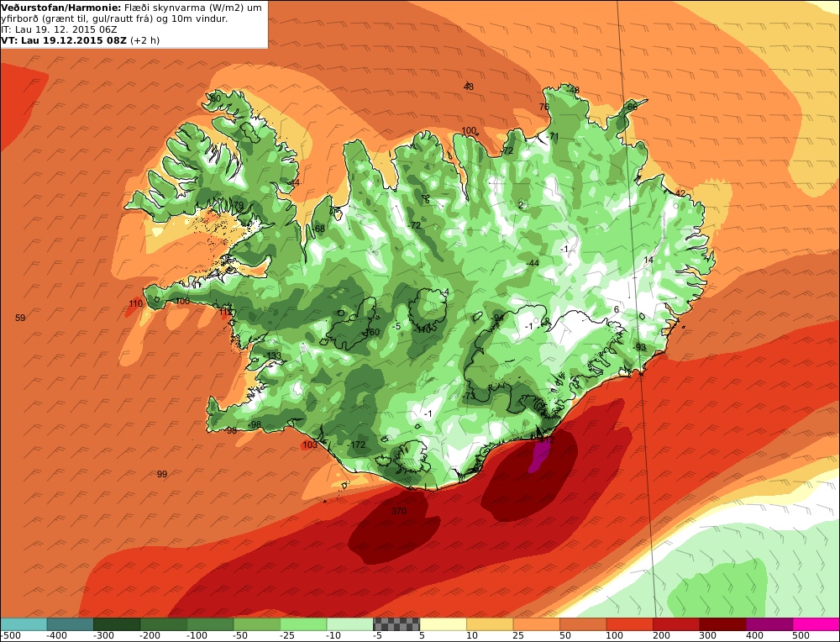Screen dimensions: 840x642
Task: Pick the green swatch between -50 and -25
Action: (256, 624)
